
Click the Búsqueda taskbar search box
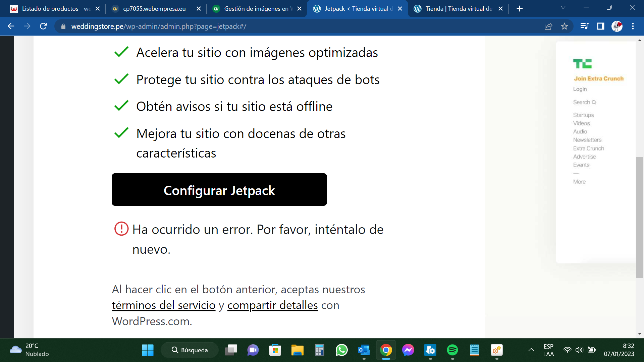[x=190, y=350]
